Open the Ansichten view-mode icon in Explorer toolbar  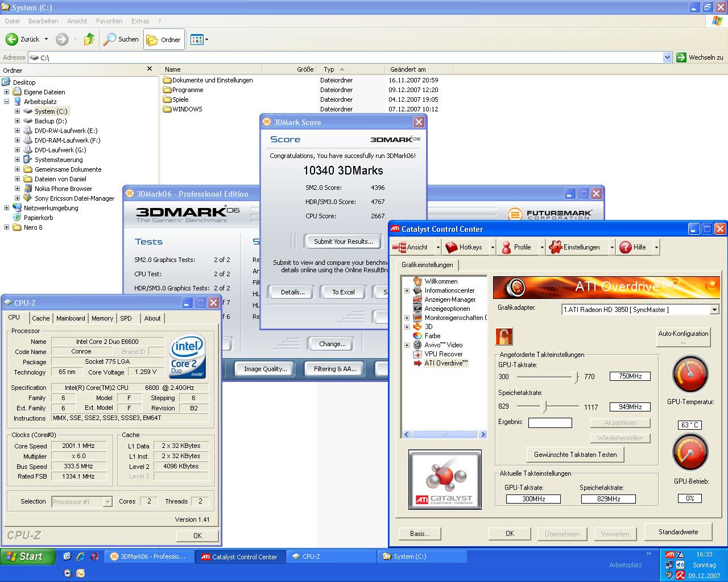coord(197,39)
